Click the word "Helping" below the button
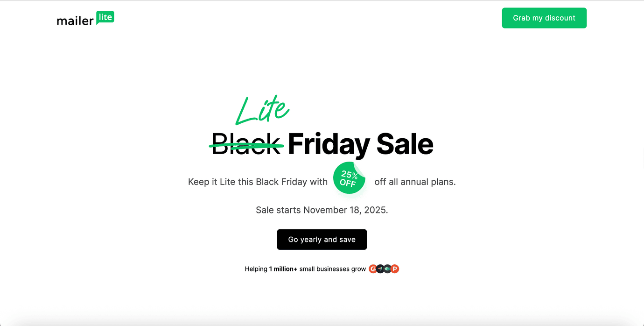The height and width of the screenshot is (326, 644). coord(256,269)
